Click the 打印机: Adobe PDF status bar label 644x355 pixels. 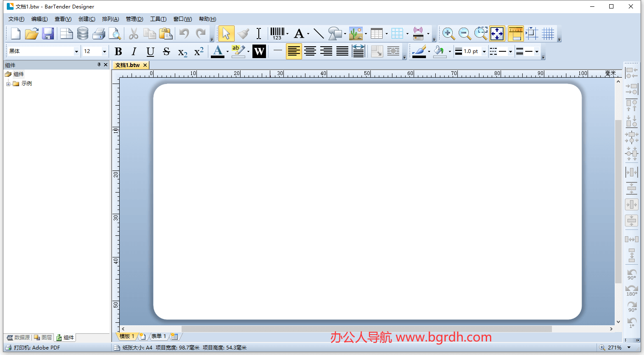(33, 347)
